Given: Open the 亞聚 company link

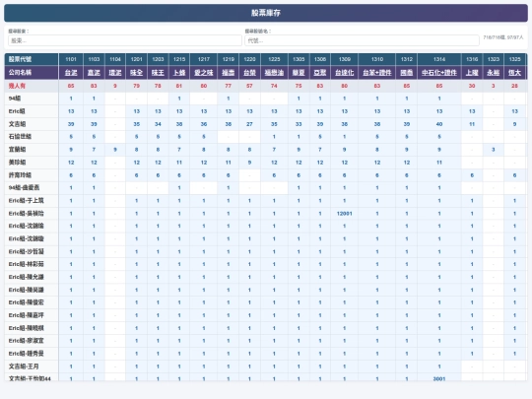Looking at the screenshot, I should click(x=320, y=73).
